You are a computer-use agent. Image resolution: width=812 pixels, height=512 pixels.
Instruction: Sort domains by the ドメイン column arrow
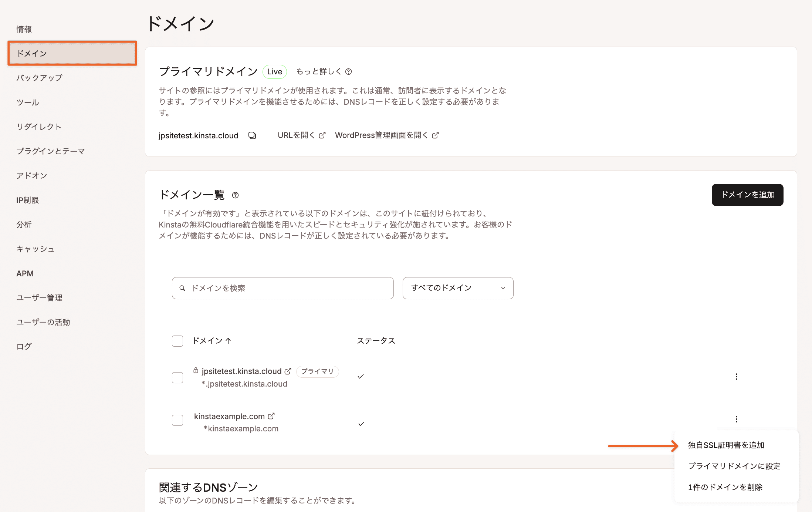pyautogui.click(x=229, y=341)
